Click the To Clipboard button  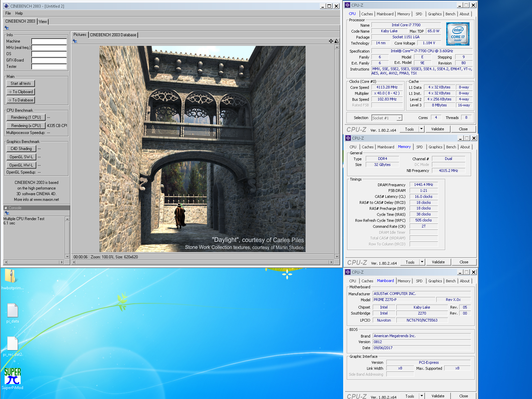21,92
